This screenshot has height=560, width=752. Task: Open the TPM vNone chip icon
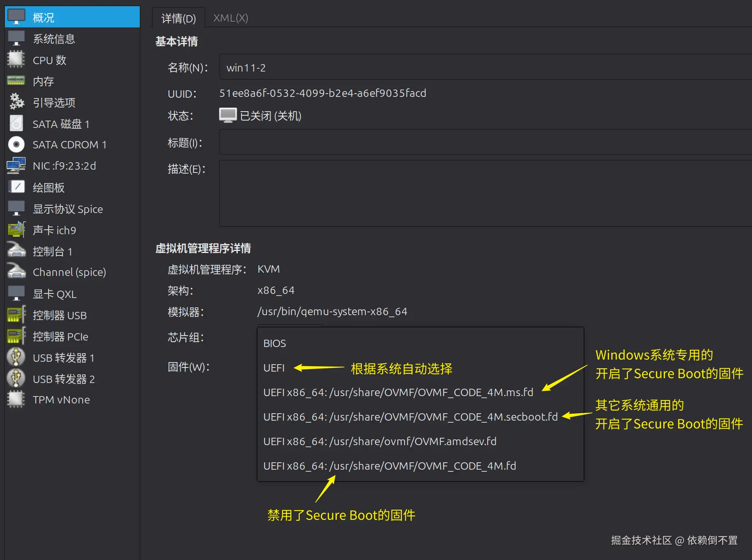(16, 399)
